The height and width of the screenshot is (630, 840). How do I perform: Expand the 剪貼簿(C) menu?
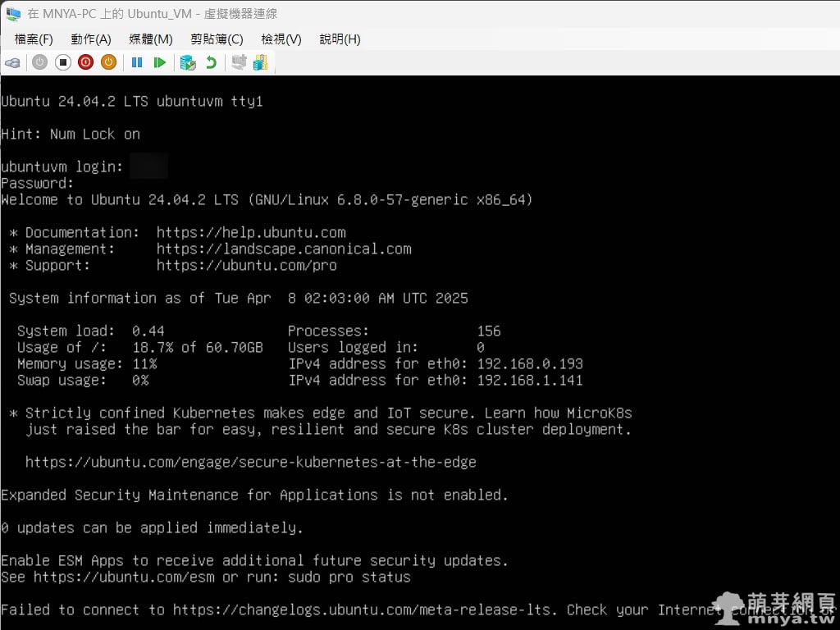(217, 39)
